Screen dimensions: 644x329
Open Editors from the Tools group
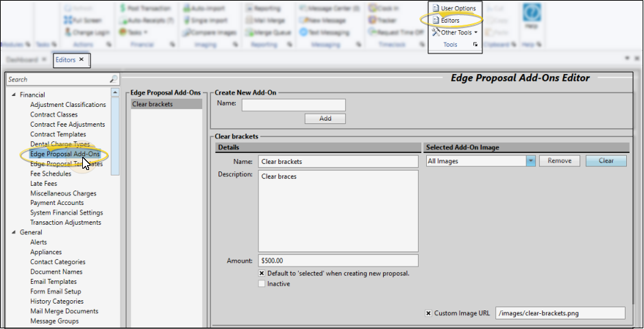[436, 21]
